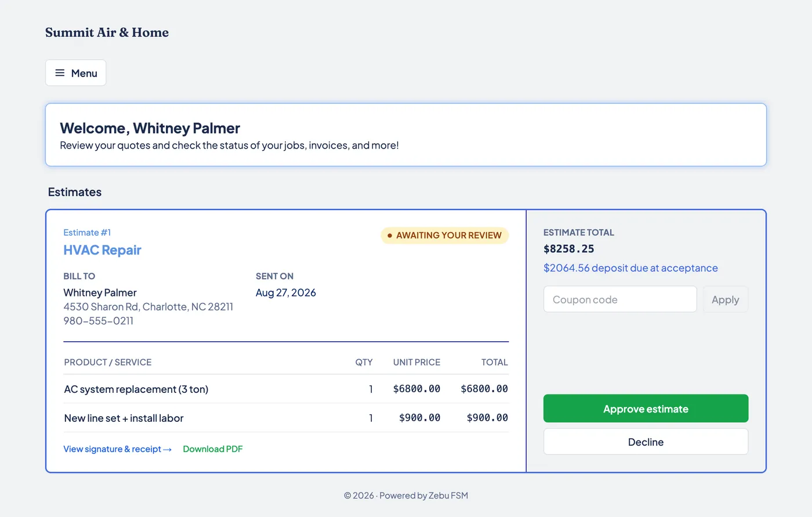Select the AC system replacement (3 ton) row
The height and width of the screenshot is (517, 812).
[x=286, y=389]
